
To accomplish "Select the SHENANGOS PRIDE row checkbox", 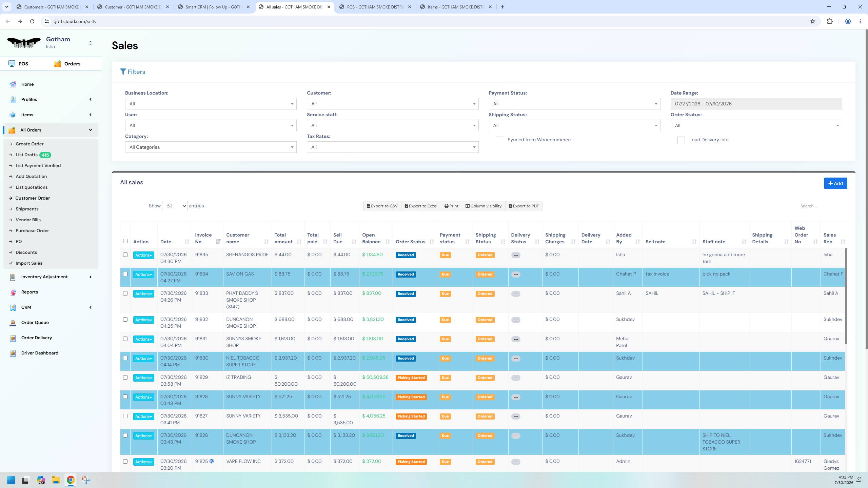I will (x=125, y=255).
